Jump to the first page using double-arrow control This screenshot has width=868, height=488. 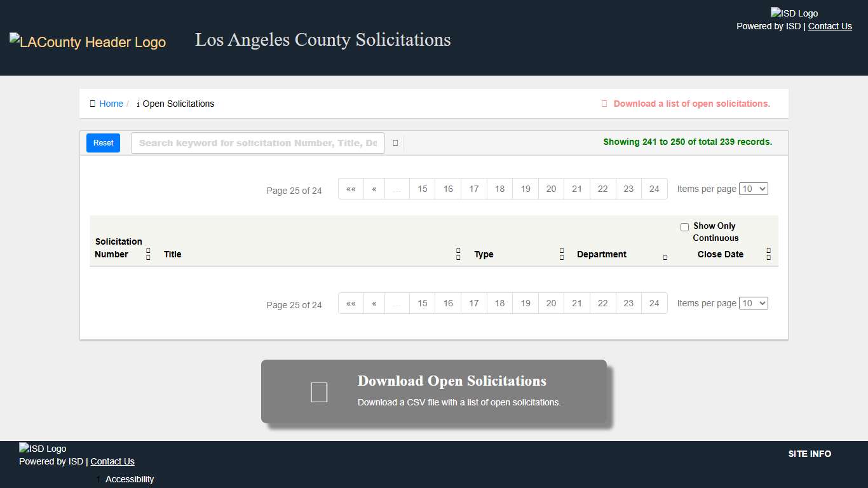(351, 189)
